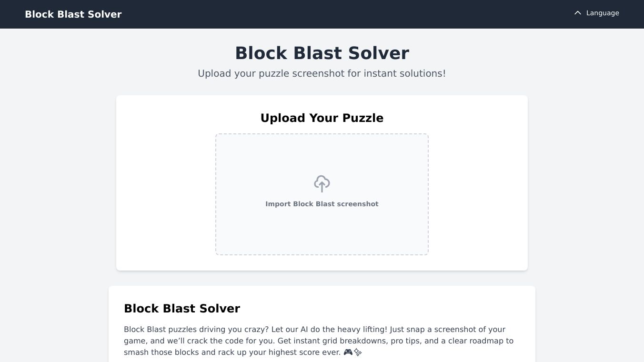Open the Language menu label

(603, 13)
